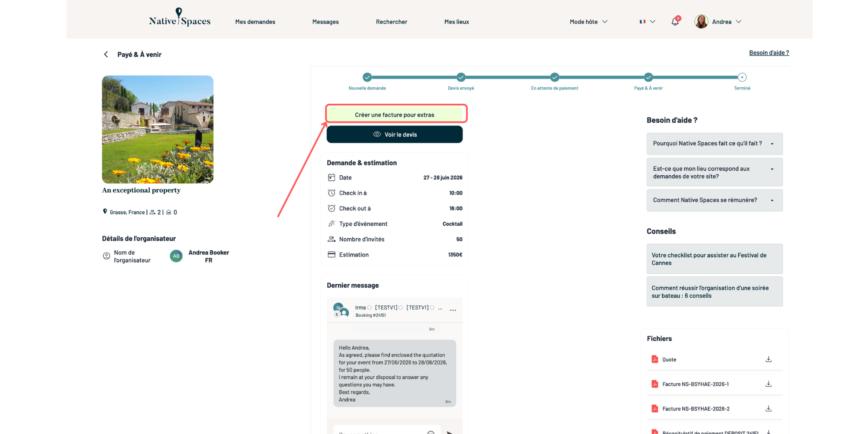The width and height of the screenshot is (868, 434).
Task: Click the calendar icon next to Date
Action: (x=332, y=178)
